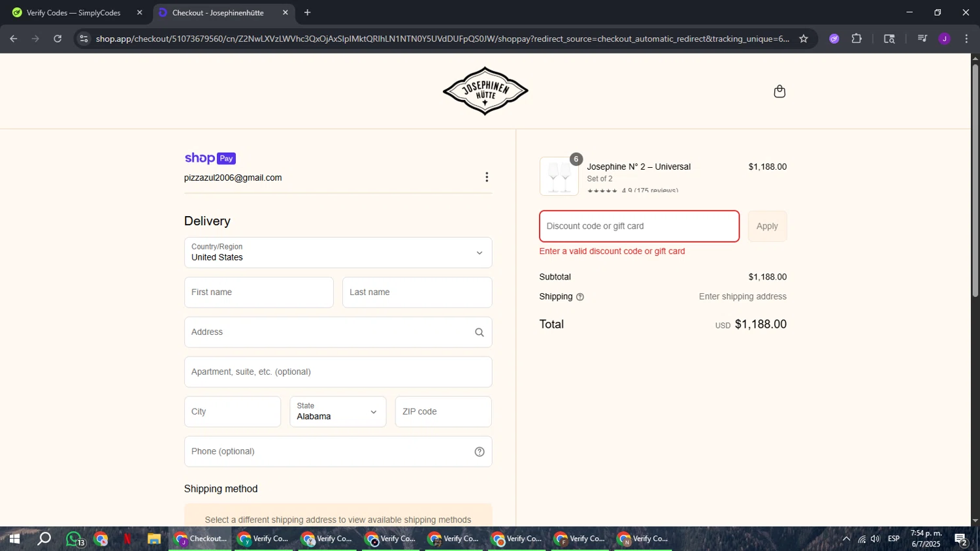Click the Total $1,188.00 amount
Viewport: 980px width, 551px height.
click(x=760, y=324)
